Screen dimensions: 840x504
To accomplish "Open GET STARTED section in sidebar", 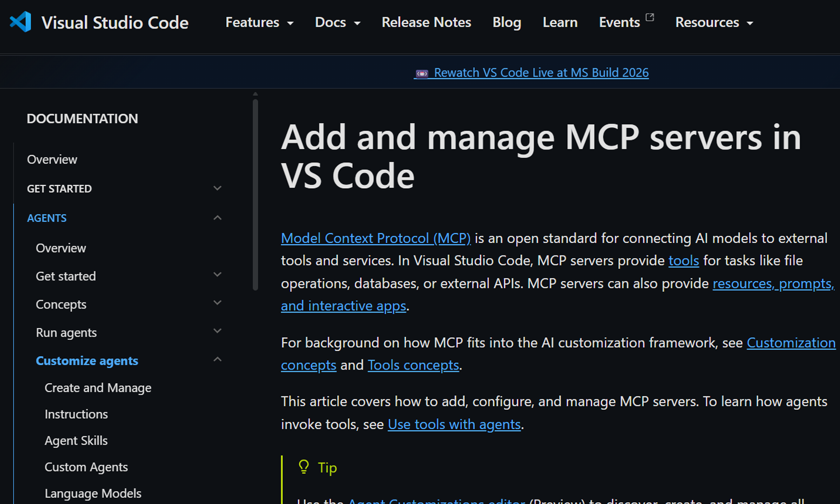I will pos(59,189).
